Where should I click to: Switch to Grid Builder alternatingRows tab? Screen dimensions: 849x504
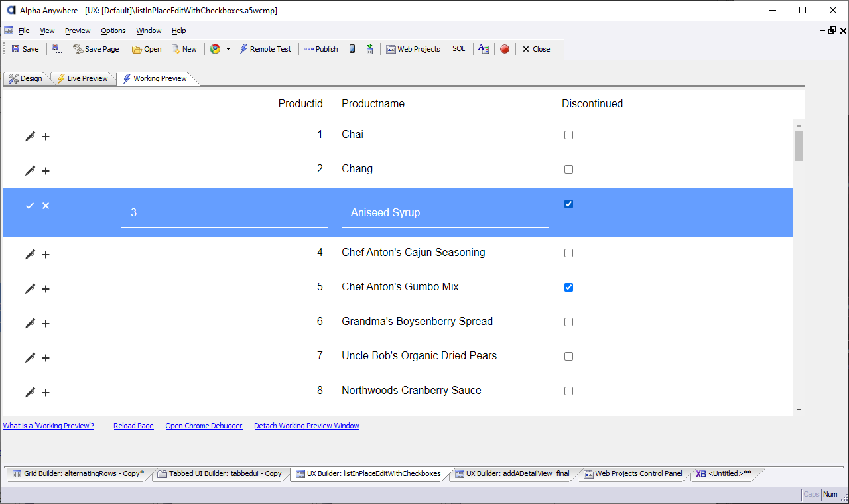click(78, 473)
